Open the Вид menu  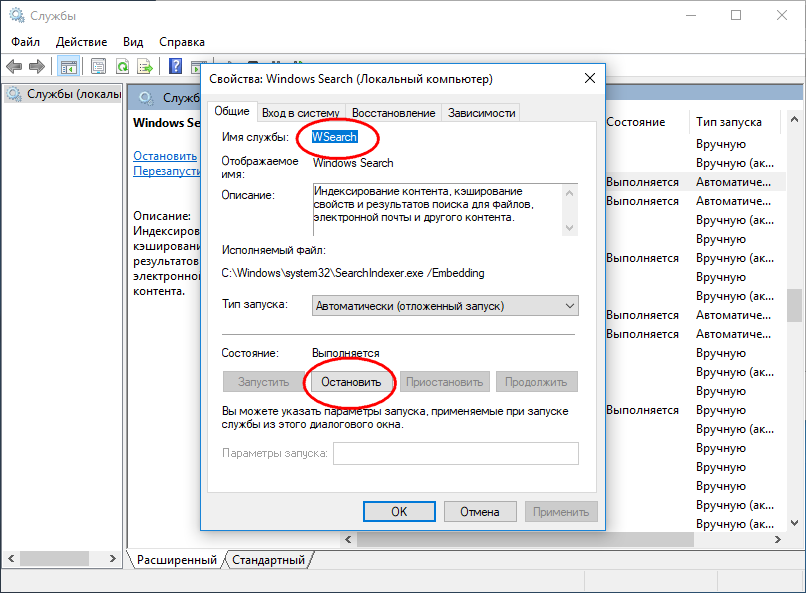tap(133, 42)
